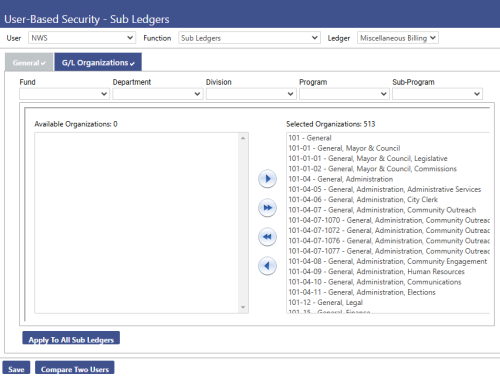Screen dimensions: 500x377
Task: Click Apply To All Sub Ledgers button
Action: pyautogui.click(x=71, y=338)
